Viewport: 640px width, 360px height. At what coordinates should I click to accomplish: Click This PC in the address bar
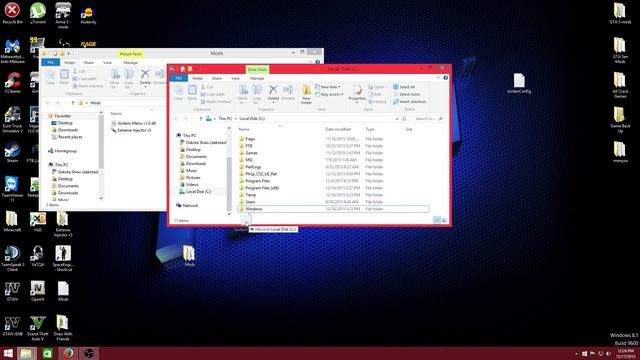coord(225,118)
